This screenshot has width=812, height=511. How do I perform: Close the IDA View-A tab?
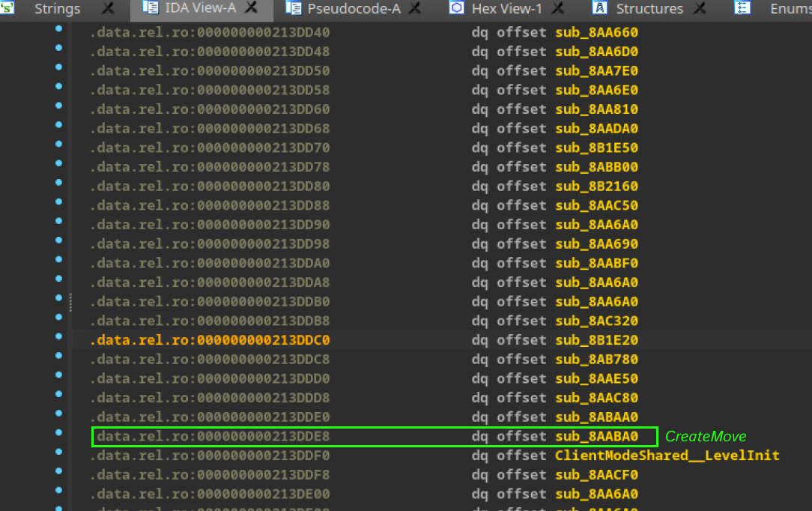[252, 9]
